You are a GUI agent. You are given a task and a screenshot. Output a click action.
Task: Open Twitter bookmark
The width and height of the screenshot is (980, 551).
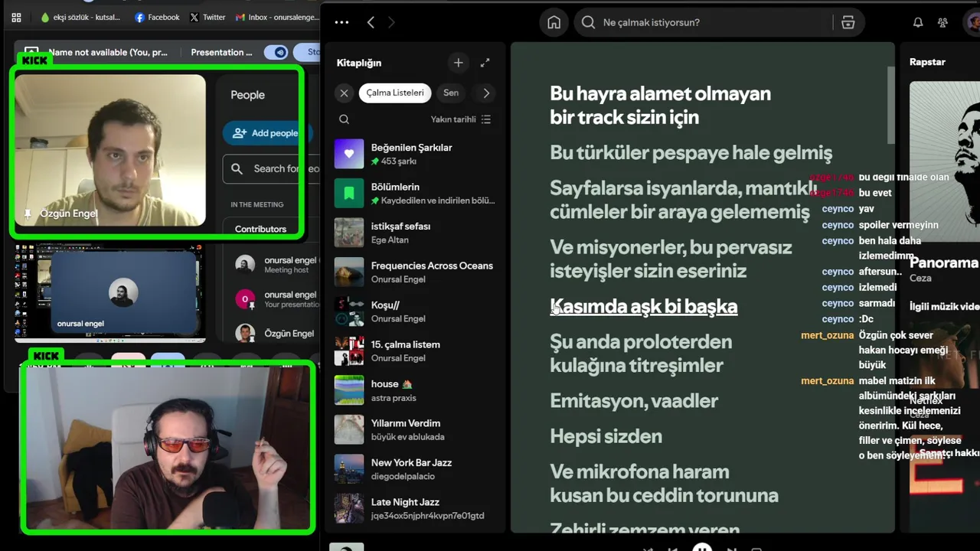(x=207, y=17)
